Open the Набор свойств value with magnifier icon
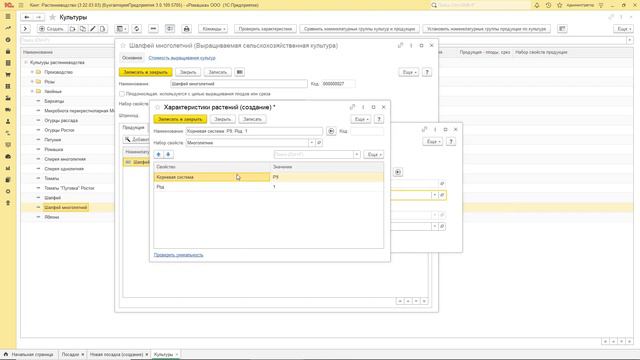 coord(319,142)
